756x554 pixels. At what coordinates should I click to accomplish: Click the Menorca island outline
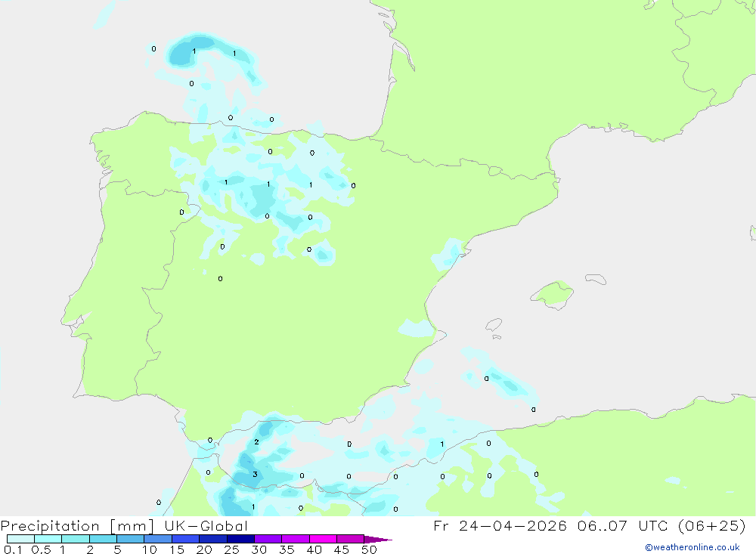596,279
